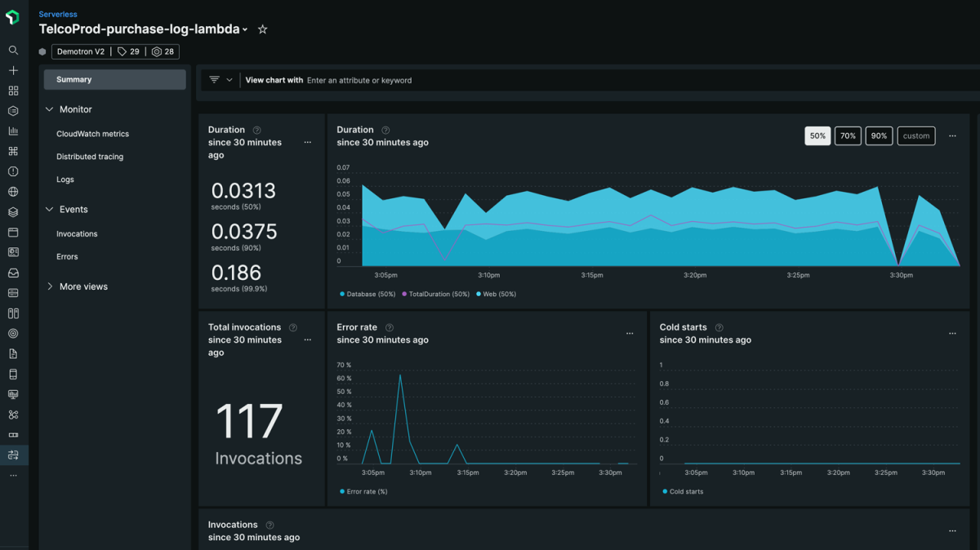The image size is (980, 550).
Task: Click the search magnifier icon in sidebar
Action: click(x=13, y=51)
